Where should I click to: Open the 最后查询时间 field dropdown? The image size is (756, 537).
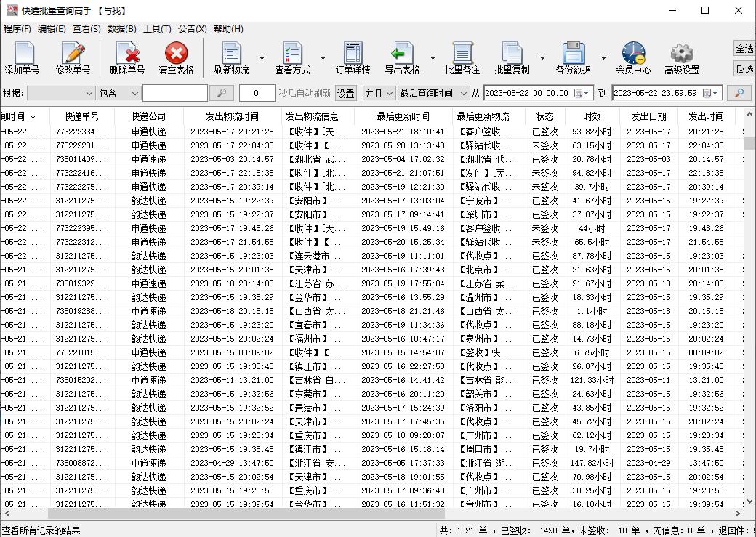433,93
